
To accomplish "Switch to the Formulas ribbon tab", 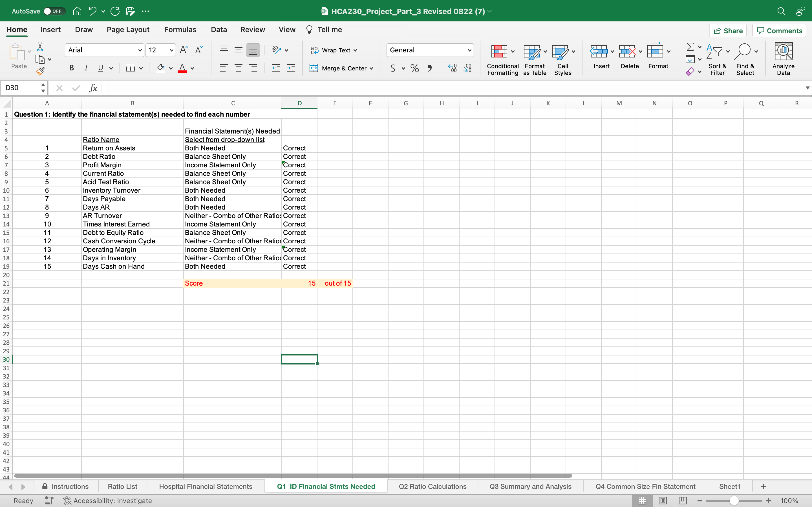I will (x=180, y=30).
